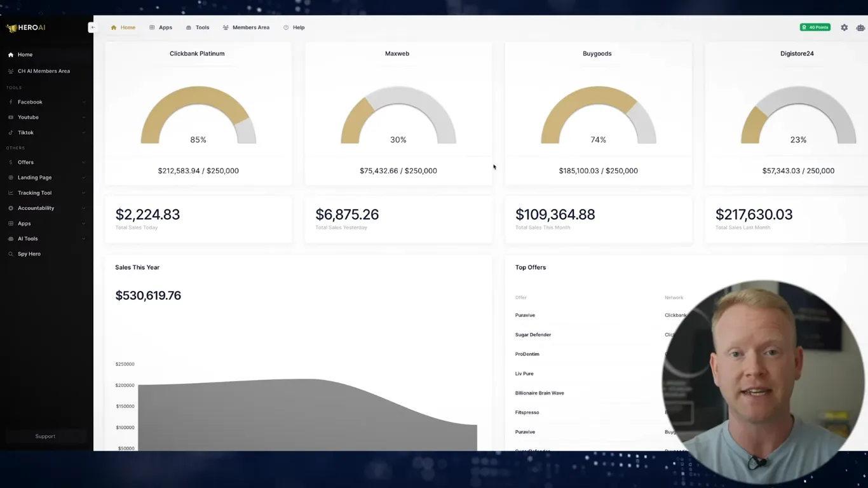Image resolution: width=868 pixels, height=488 pixels.
Task: Click the 40 Points badge
Action: tap(815, 27)
